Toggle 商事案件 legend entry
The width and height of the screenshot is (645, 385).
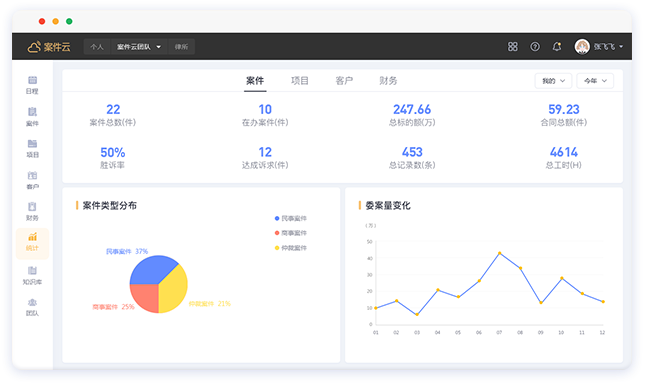click(x=291, y=233)
